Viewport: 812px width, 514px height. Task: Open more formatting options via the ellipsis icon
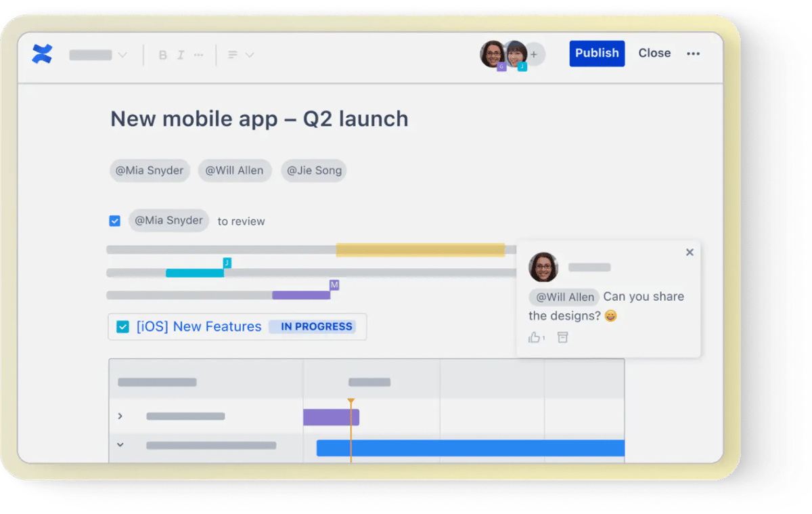(x=198, y=55)
